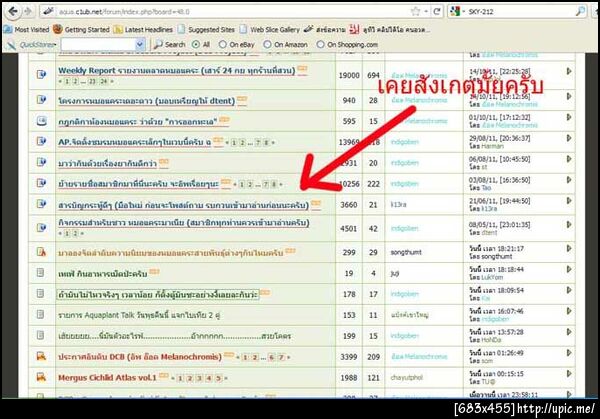
Task: Open the topic starting with AP.
Action: pyautogui.click(x=134, y=142)
